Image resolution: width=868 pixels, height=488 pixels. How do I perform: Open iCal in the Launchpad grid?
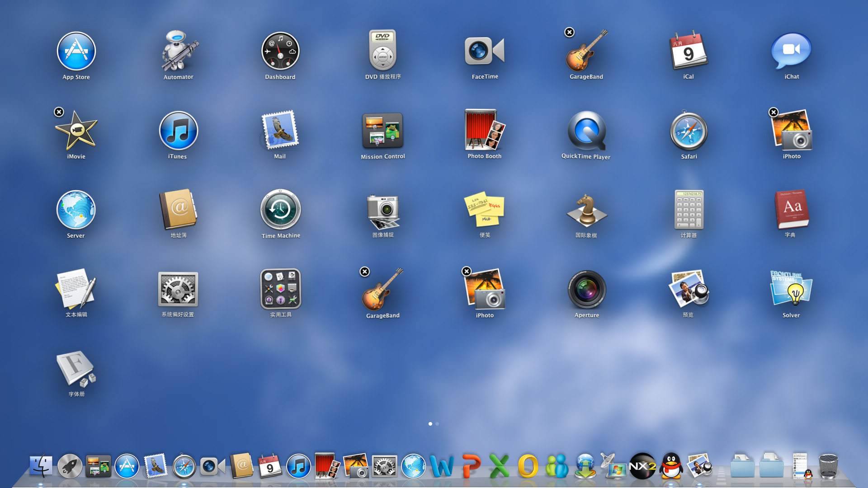[x=689, y=51]
